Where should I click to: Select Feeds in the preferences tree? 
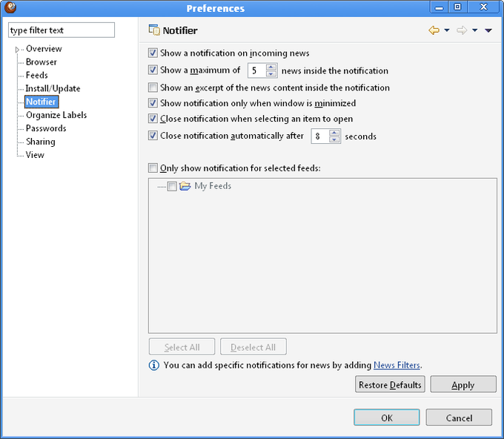click(x=37, y=75)
